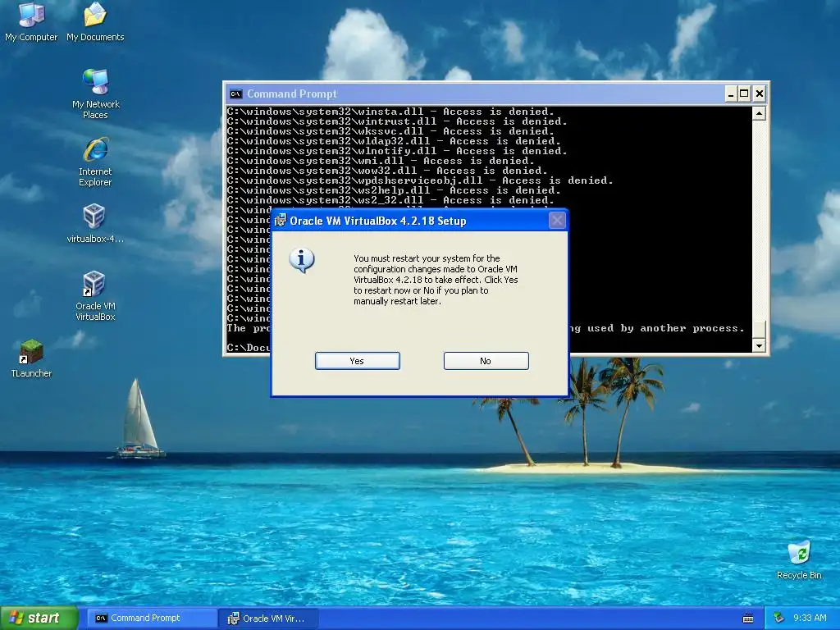The width and height of the screenshot is (840, 630).
Task: Click the Command Prompt title bar icon
Action: 235,94
